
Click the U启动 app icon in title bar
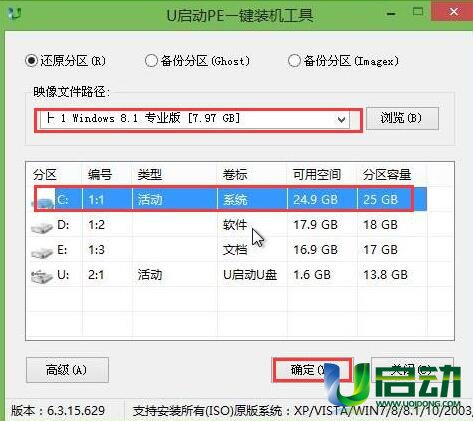14,14
